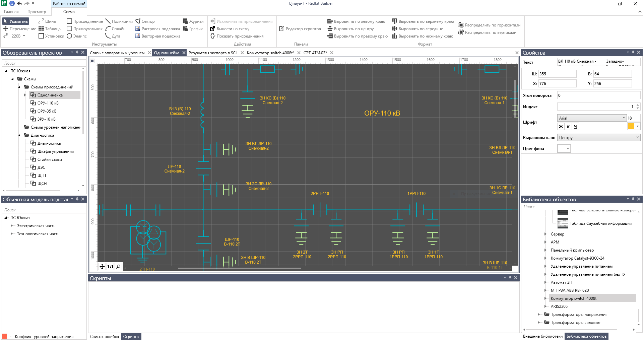This screenshot has width=644, height=341.
Task: Open the Arial font dropdown
Action: (622, 118)
